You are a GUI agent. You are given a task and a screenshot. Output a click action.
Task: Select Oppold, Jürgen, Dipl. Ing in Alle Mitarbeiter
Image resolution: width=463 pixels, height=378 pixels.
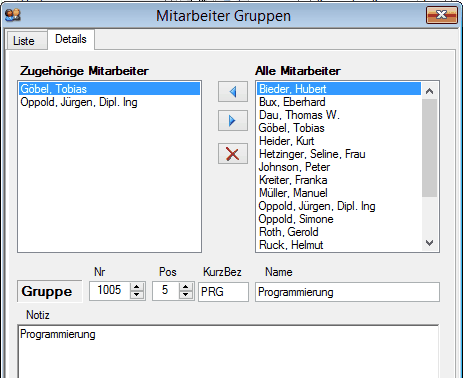point(339,206)
